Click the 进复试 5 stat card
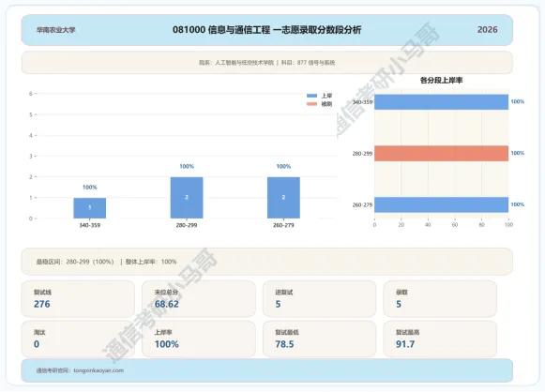 click(320, 299)
